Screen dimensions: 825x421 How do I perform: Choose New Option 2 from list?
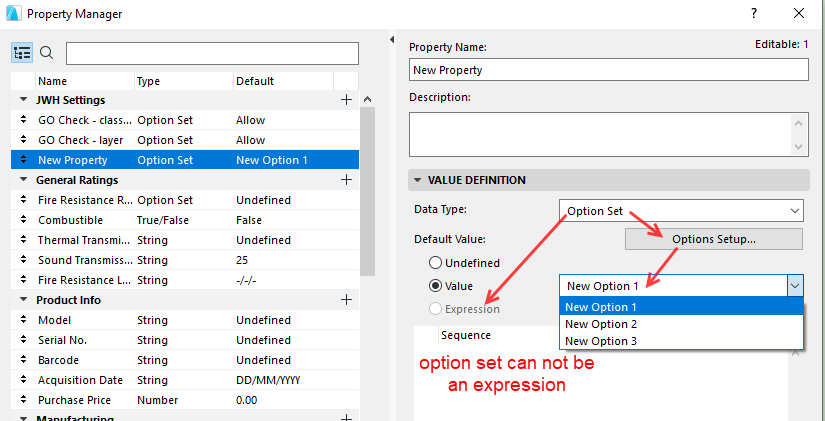[601, 324]
